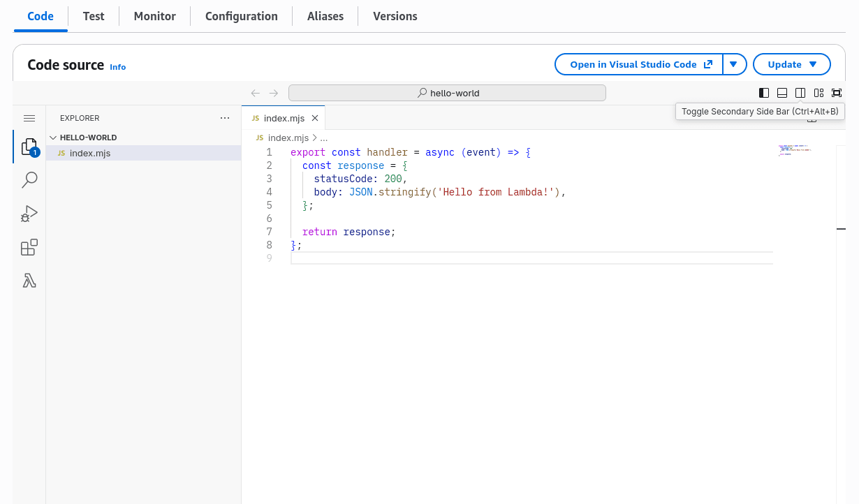This screenshot has width=859, height=504.
Task: Toggle full screen editor mode
Action: [837, 93]
